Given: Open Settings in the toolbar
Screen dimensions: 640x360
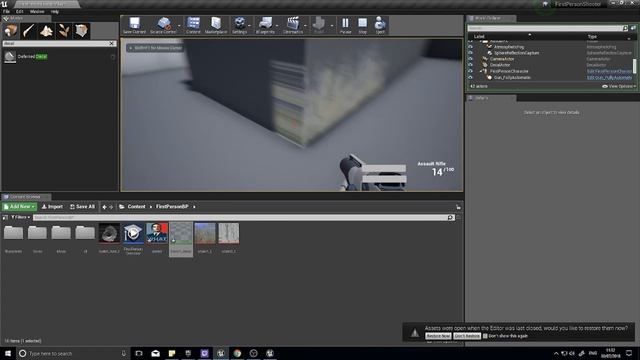Looking at the screenshot, I should coord(240,25).
